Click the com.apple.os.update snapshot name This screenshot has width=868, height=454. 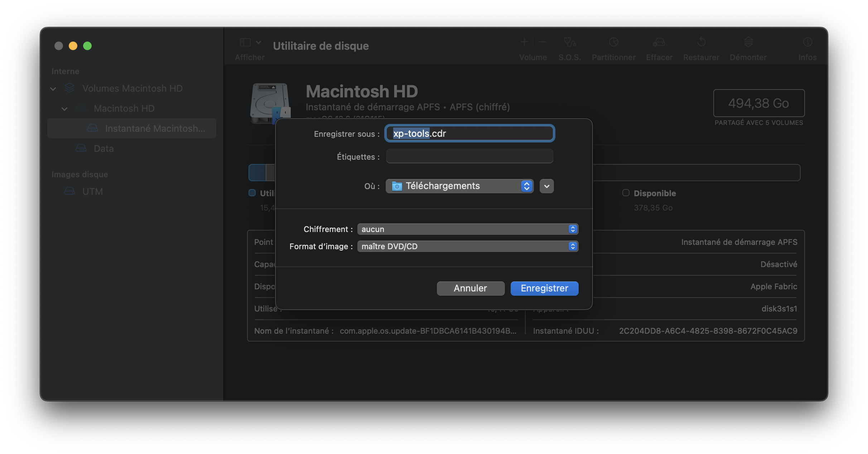point(428,331)
